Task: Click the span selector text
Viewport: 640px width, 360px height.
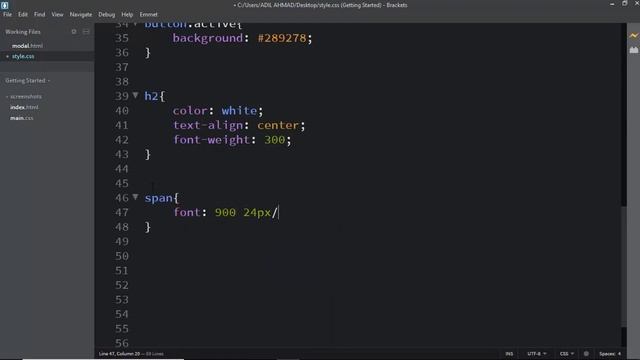Action: tap(158, 198)
